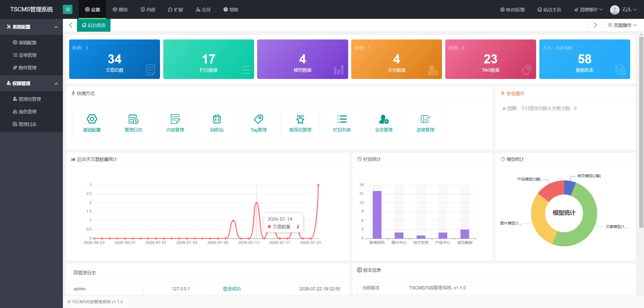Go to 站点主页

pos(549,10)
